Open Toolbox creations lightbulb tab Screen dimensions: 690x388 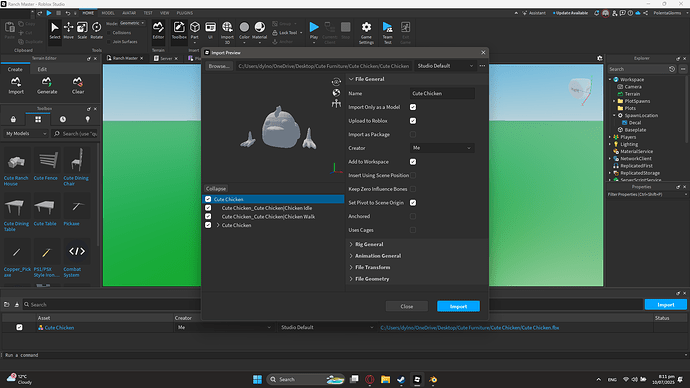pos(88,119)
